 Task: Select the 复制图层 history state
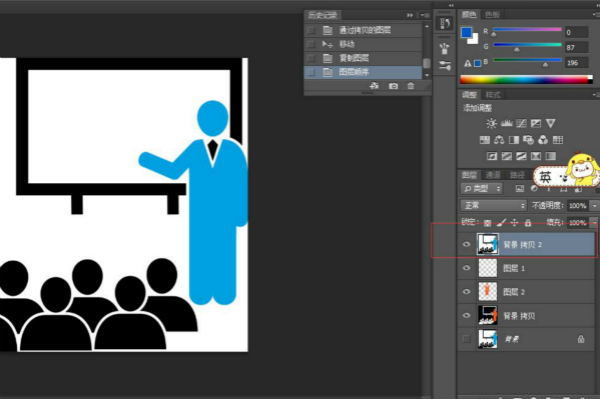363,58
